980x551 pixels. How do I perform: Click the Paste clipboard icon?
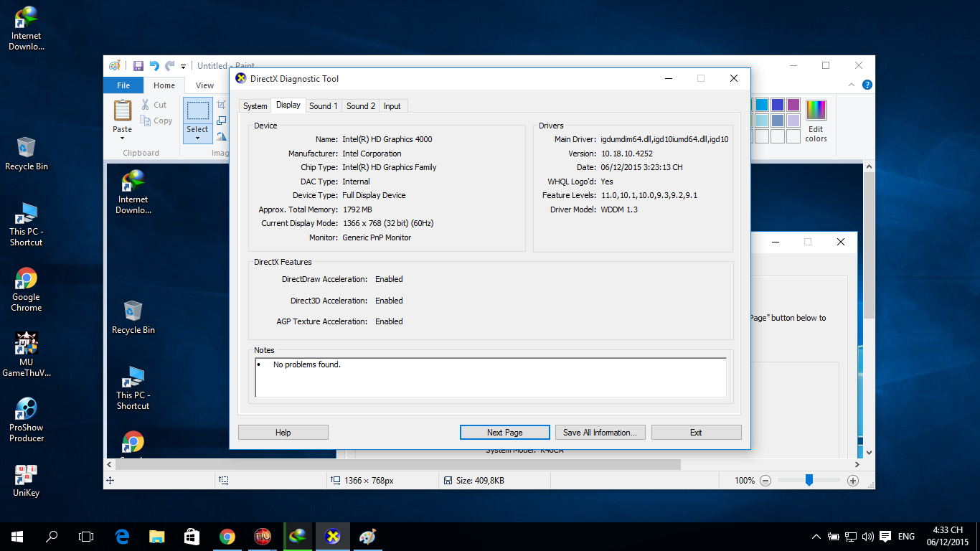pos(123,110)
